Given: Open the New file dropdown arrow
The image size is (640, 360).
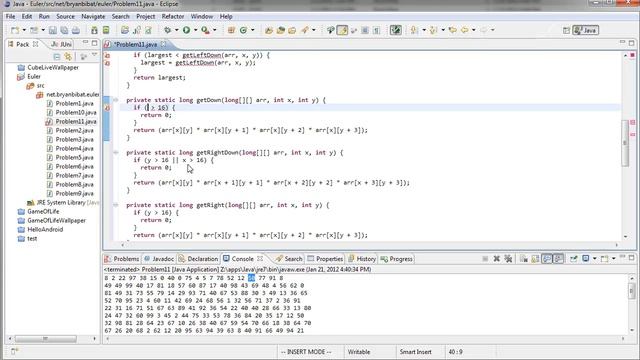Looking at the screenshot, I should 24,30.
